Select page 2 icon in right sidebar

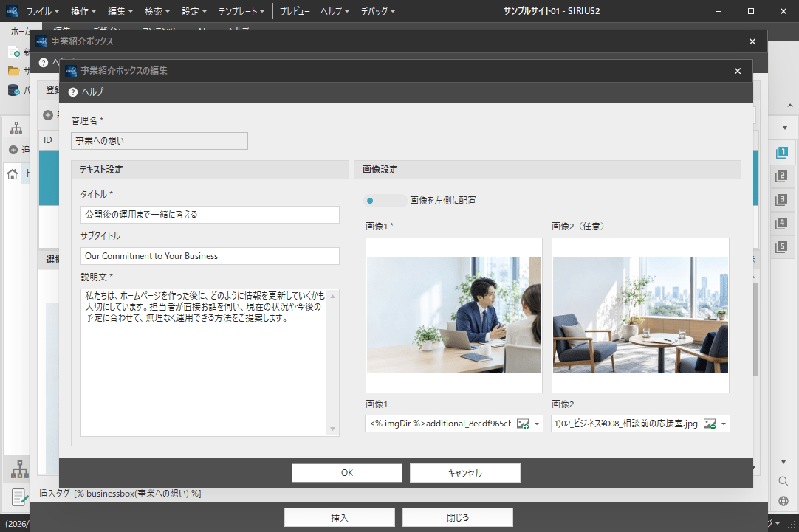pos(781,176)
